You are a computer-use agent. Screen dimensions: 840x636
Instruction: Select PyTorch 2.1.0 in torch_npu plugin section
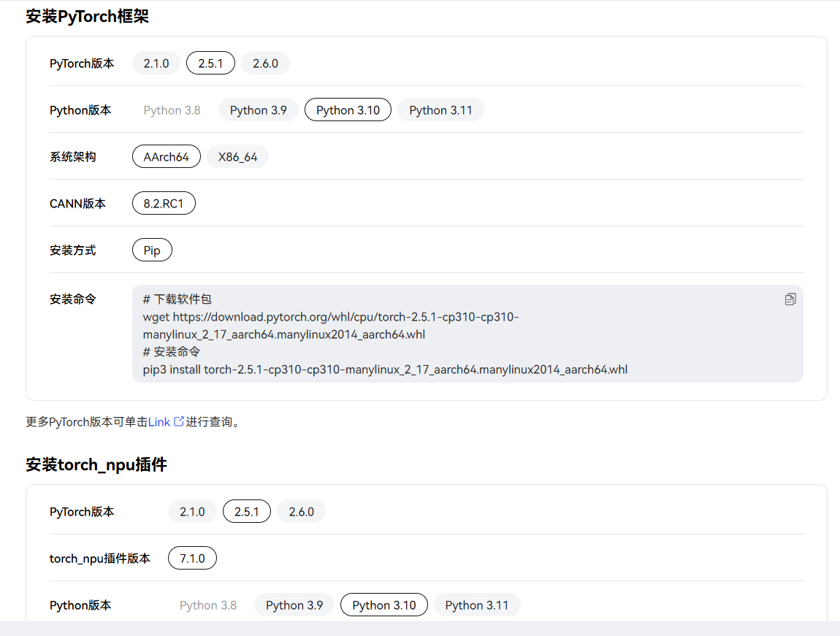click(x=192, y=512)
